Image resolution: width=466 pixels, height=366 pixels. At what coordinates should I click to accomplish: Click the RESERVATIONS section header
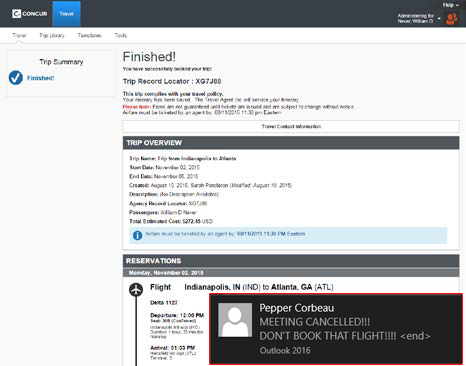click(291, 261)
